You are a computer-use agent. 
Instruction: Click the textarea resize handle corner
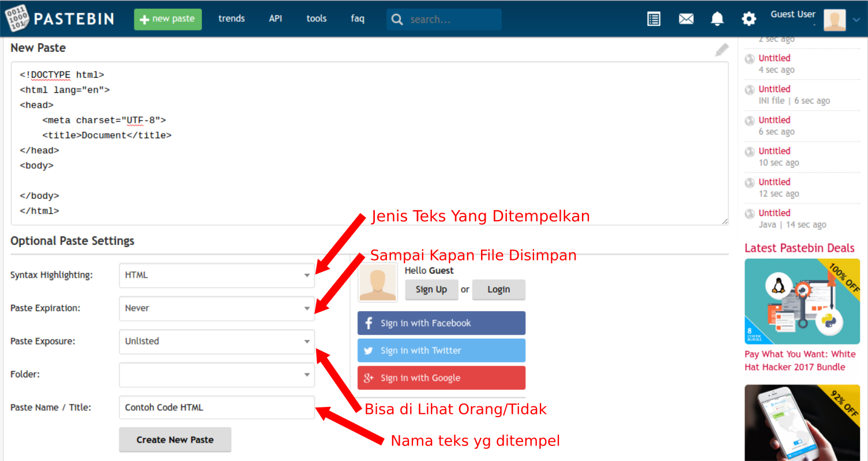tap(724, 221)
